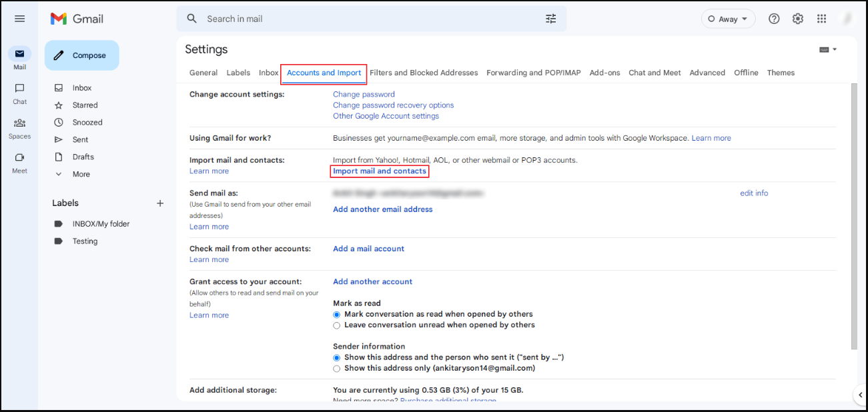Open the main menu hamburger icon

(x=19, y=19)
